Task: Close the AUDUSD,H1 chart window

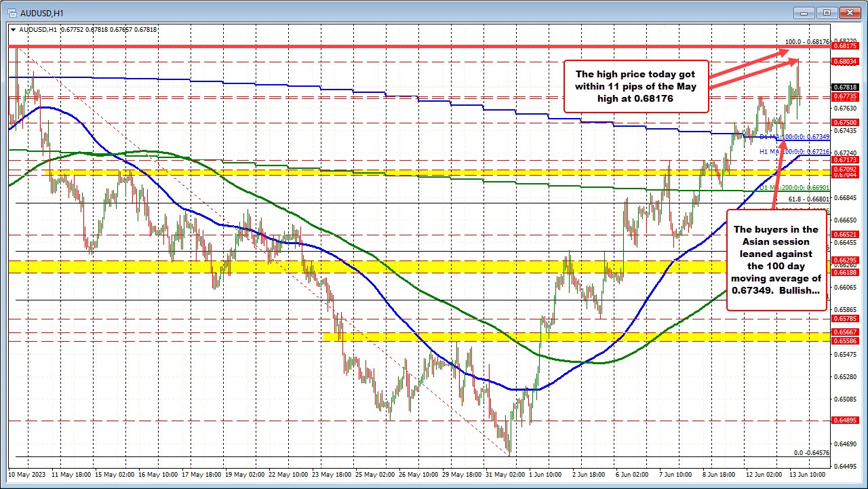Action: 848,12
